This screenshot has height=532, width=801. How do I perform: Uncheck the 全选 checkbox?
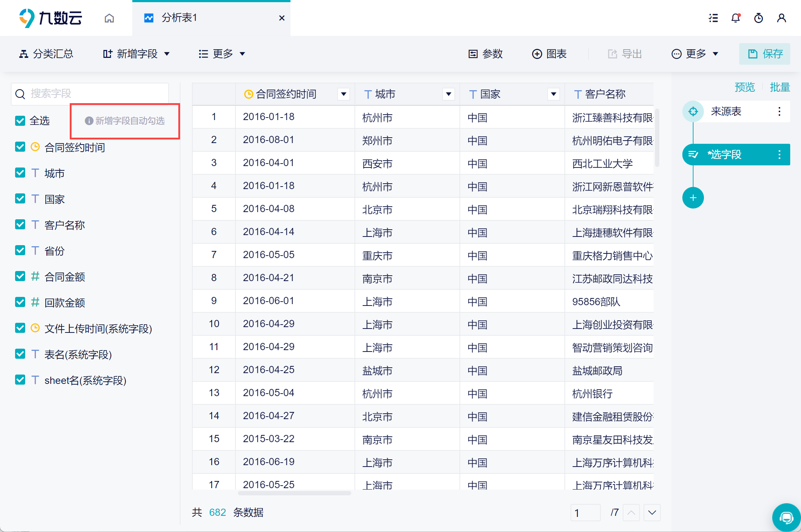pyautogui.click(x=20, y=121)
